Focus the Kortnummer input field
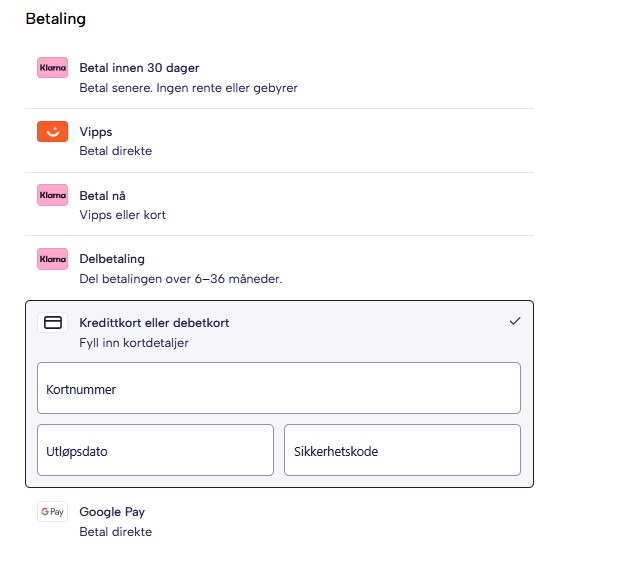Viewport: 629px width, 561px height. 279,388
